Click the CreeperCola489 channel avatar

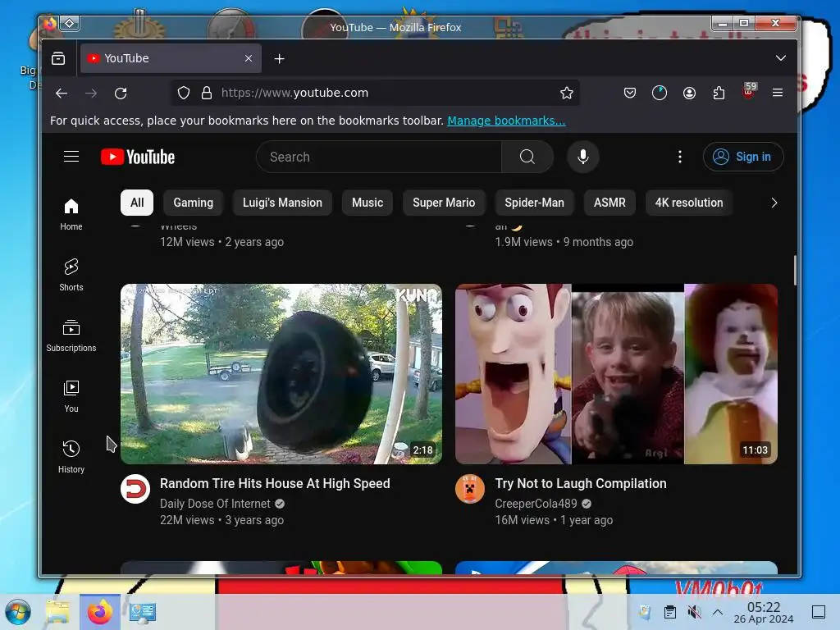(x=470, y=489)
